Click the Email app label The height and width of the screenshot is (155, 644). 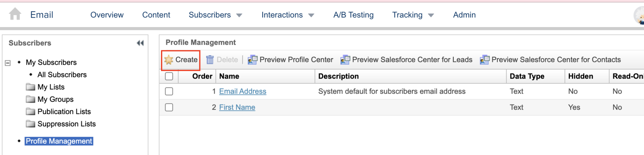coord(42,15)
